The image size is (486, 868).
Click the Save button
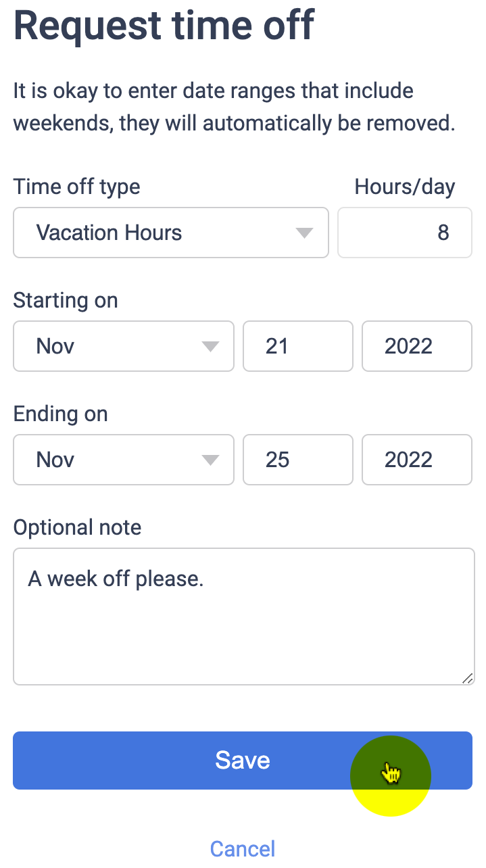242,760
